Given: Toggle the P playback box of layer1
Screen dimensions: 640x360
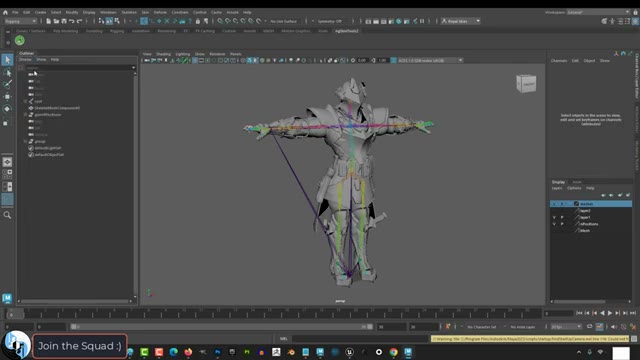Looking at the screenshot, I should pyautogui.click(x=562, y=217).
